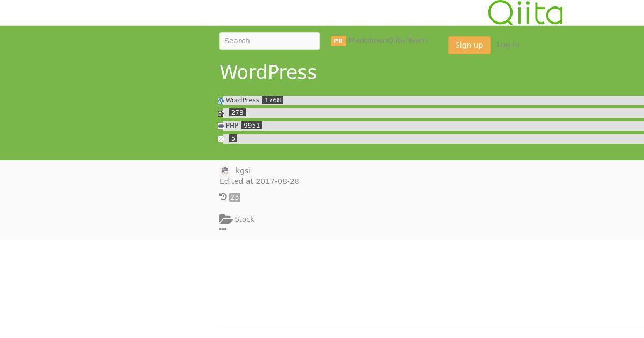The width and height of the screenshot is (644, 338).
Task: View the 23 revisions badge
Action: pos(235,197)
